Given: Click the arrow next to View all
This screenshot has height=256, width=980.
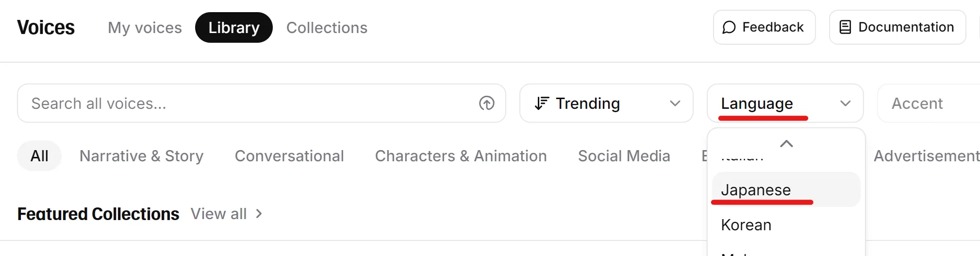Looking at the screenshot, I should tap(259, 214).
